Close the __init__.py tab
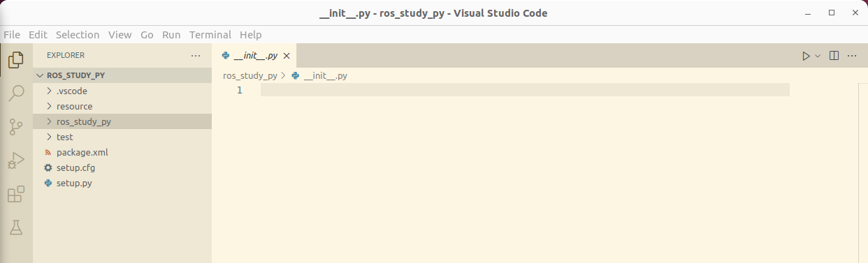The image size is (868, 263). [x=287, y=56]
